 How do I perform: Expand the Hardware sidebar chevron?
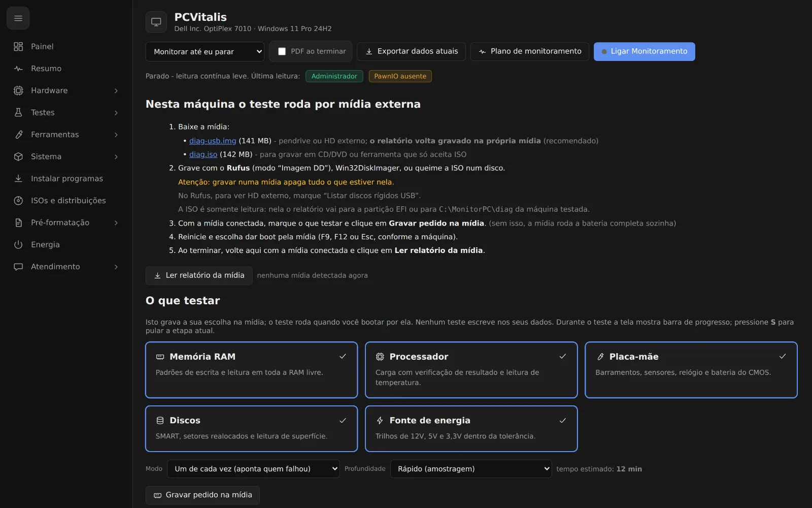click(116, 91)
